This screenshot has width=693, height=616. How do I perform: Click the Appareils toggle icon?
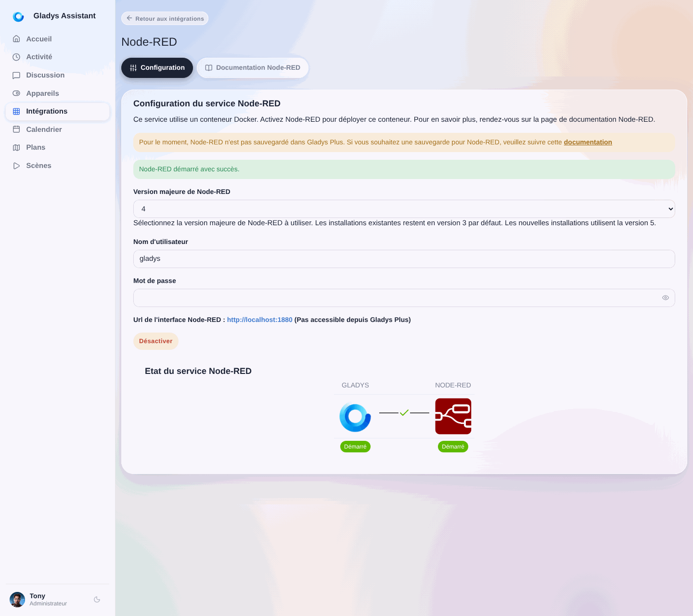16,93
